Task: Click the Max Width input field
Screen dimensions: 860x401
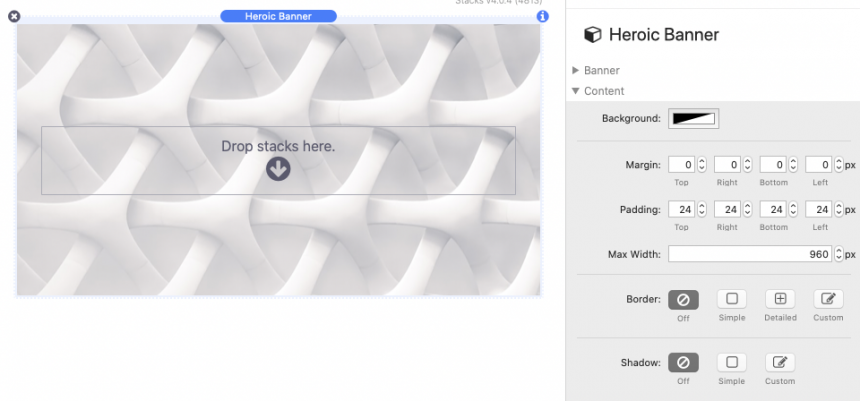Action: pyautogui.click(x=748, y=255)
